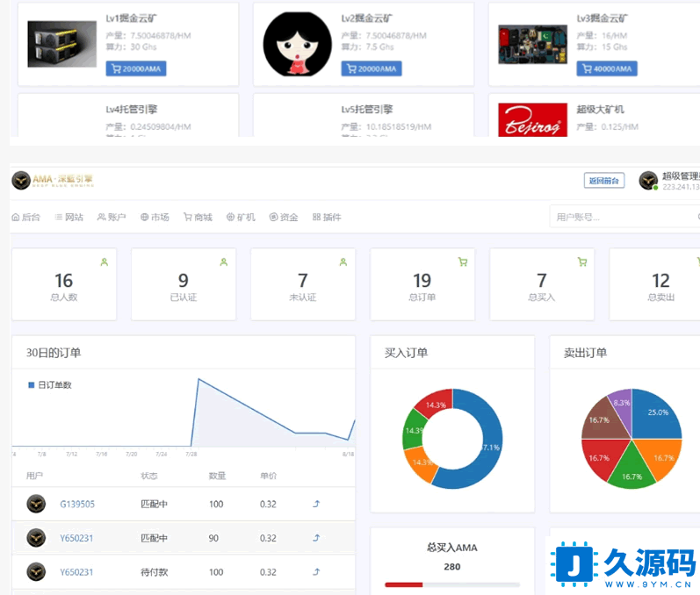Click the avatar beside user G139505
The height and width of the screenshot is (595, 700).
pyautogui.click(x=36, y=504)
